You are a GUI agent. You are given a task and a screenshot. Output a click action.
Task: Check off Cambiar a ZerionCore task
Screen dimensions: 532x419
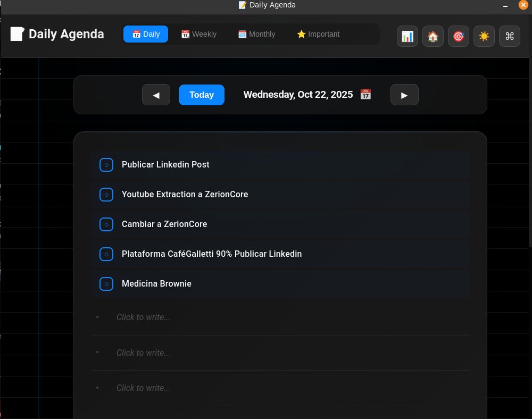point(106,224)
